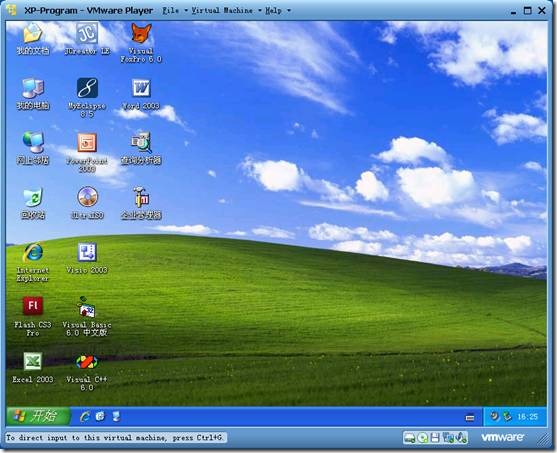Viewport: 557px width, 453px height.
Task: Click the vmware logo in status bar
Action: [x=502, y=437]
